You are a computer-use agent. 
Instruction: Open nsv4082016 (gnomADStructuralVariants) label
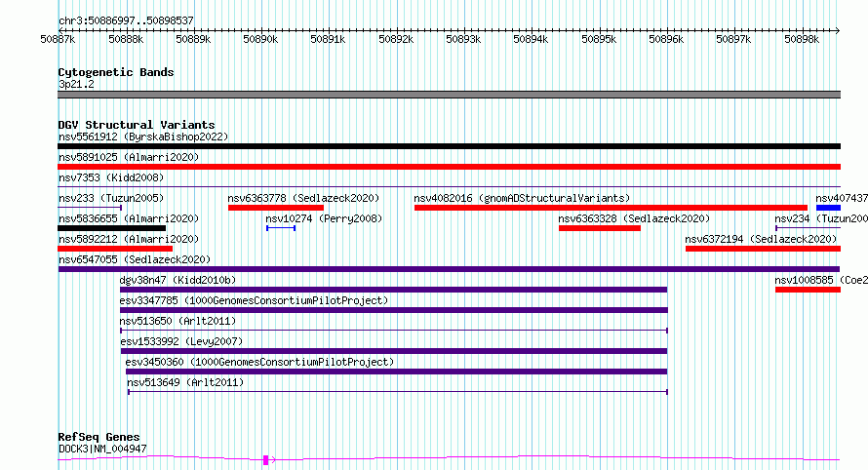coord(522,198)
